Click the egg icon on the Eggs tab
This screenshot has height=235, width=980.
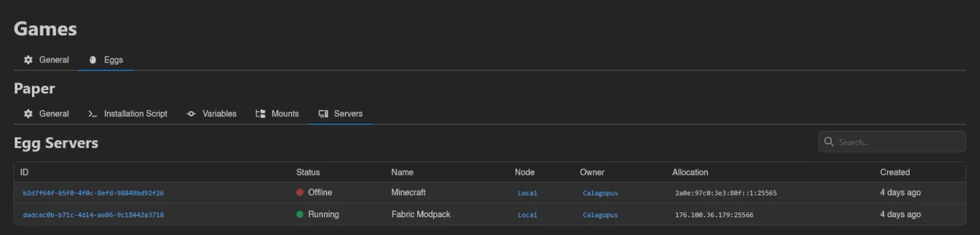pos(93,60)
